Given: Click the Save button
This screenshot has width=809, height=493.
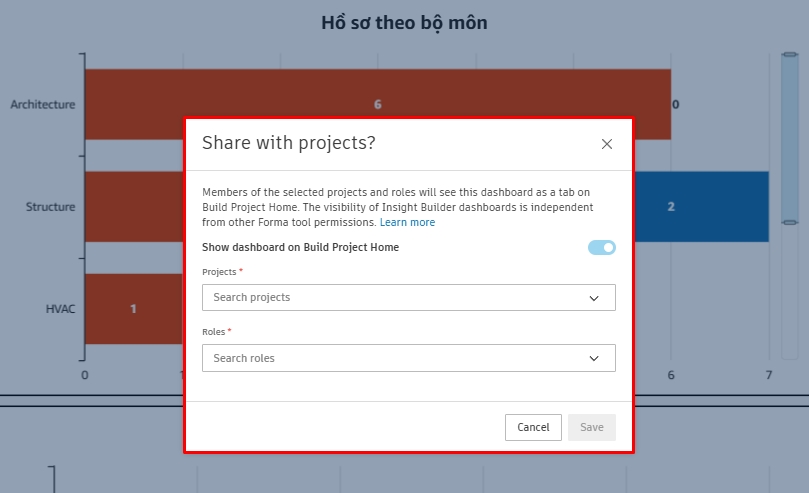Looking at the screenshot, I should (x=592, y=428).
